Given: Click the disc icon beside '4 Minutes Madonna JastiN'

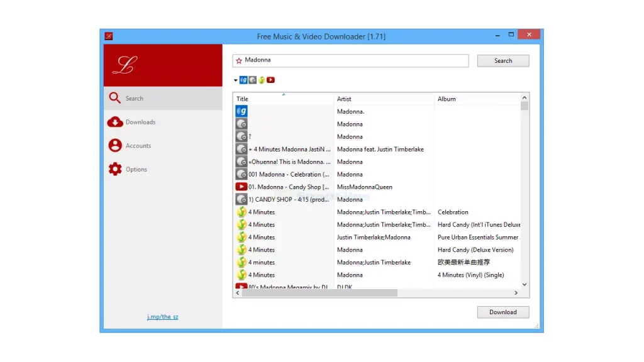Looking at the screenshot, I should coord(241,149).
